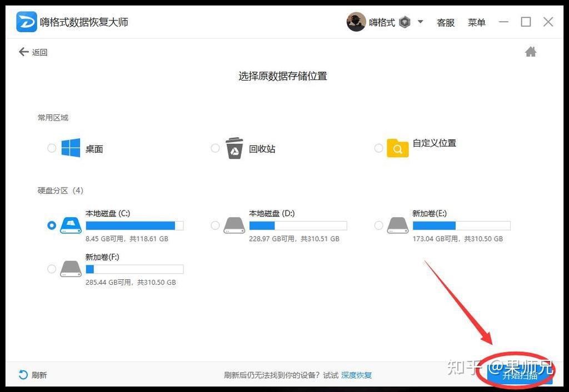Click the app logo icon in title bar
The width and height of the screenshot is (569, 392).
pos(27,22)
